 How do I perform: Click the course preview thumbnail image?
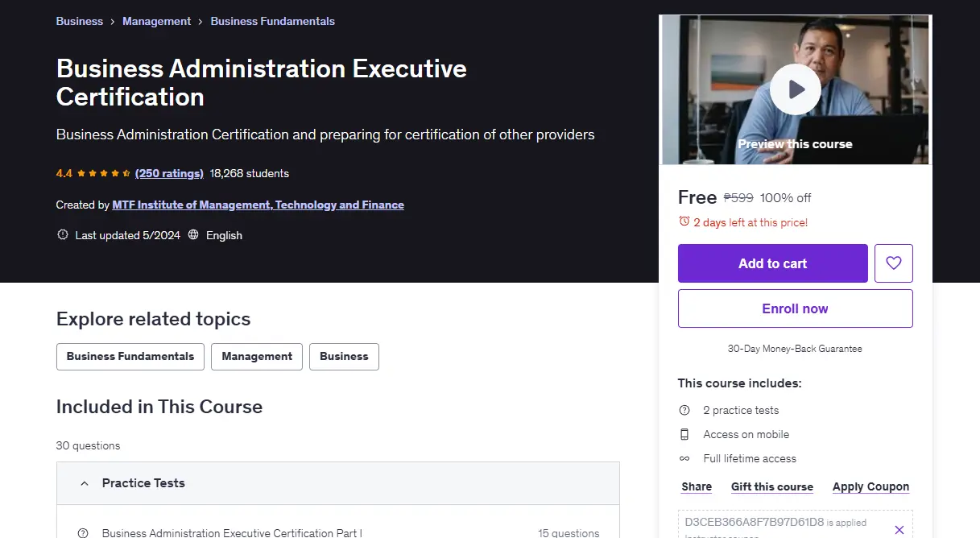click(x=796, y=89)
